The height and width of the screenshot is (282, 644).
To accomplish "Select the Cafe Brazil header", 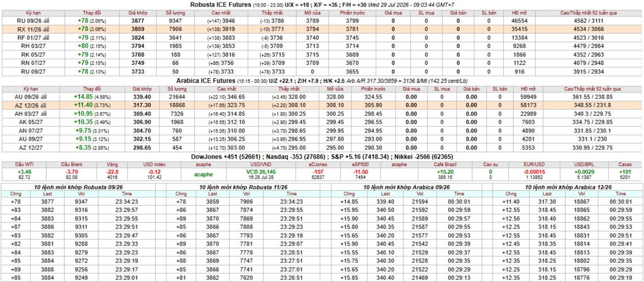I will 445,165.
